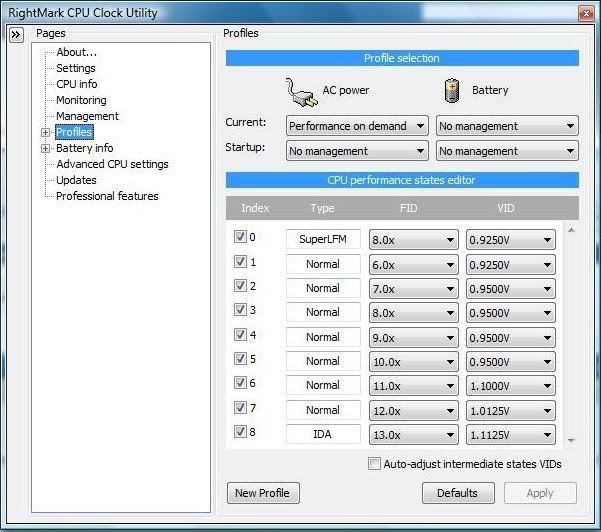Image resolution: width=601 pixels, height=532 pixels.
Task: Click the SuperLFM type field
Action: coord(323,239)
